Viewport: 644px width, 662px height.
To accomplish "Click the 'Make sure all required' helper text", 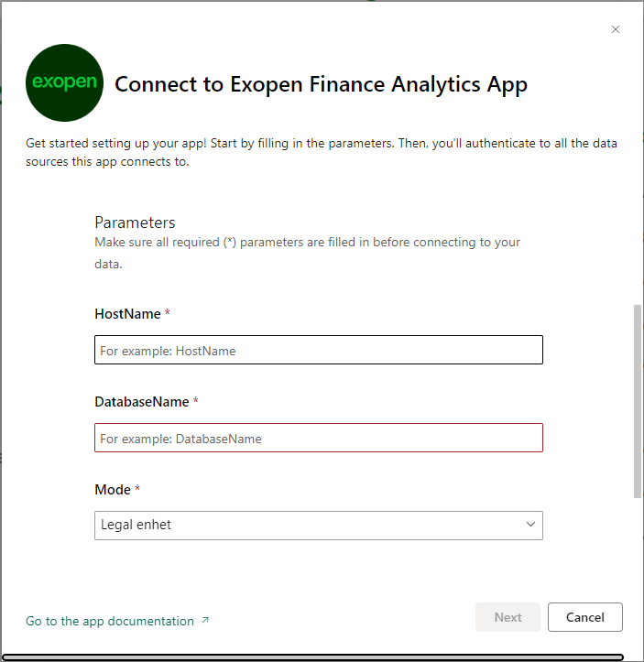I will pos(307,253).
